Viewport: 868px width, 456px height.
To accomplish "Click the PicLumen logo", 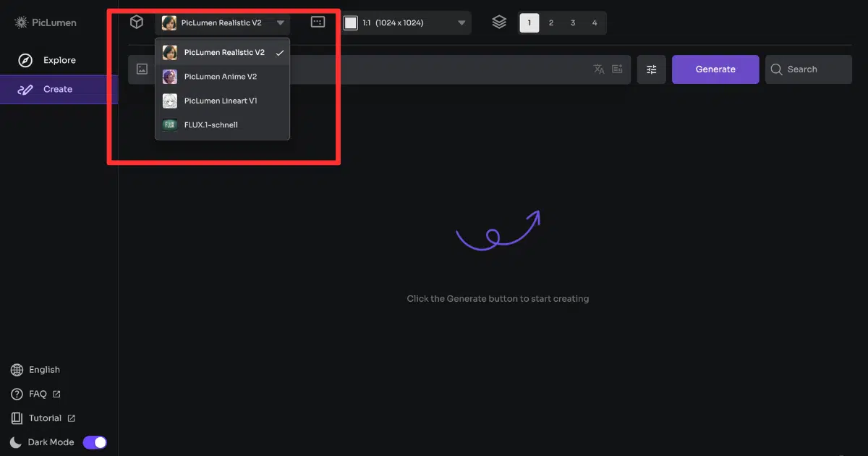I will pos(45,22).
